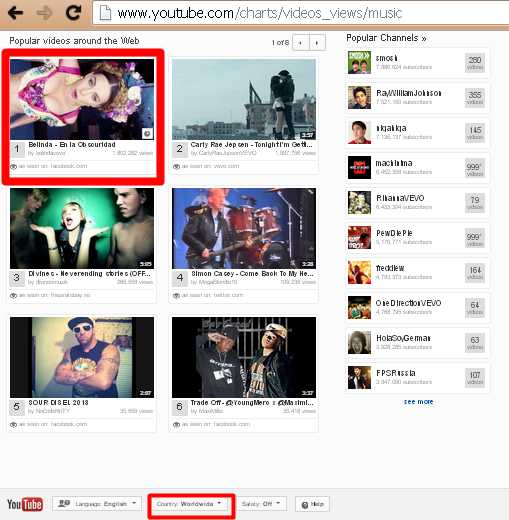Open the machinima channel name link
This screenshot has width=509, height=520.
[394, 163]
